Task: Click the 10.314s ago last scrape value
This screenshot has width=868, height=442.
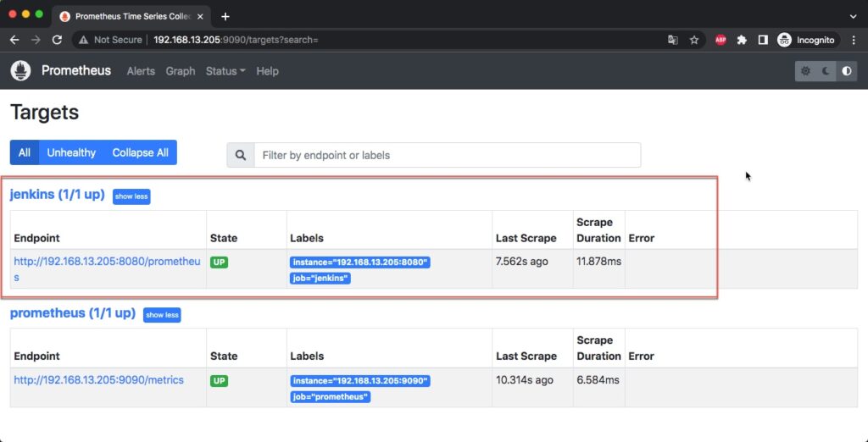Action: pos(525,380)
